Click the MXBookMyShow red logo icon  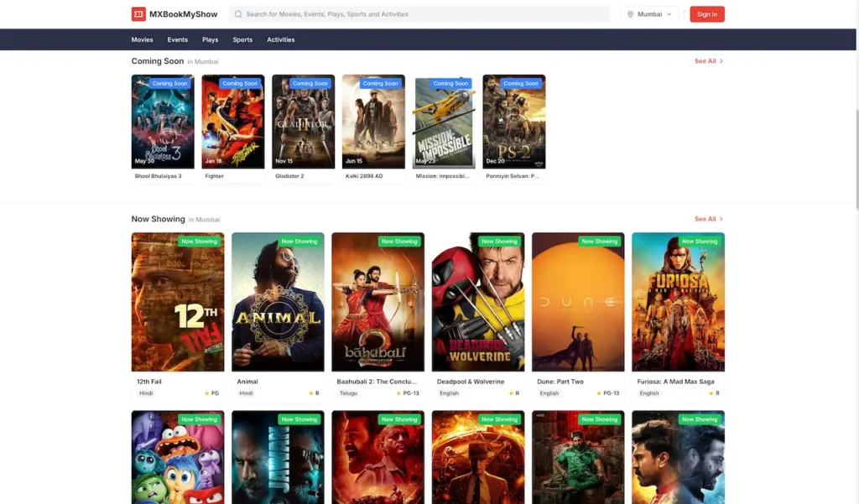pos(138,14)
